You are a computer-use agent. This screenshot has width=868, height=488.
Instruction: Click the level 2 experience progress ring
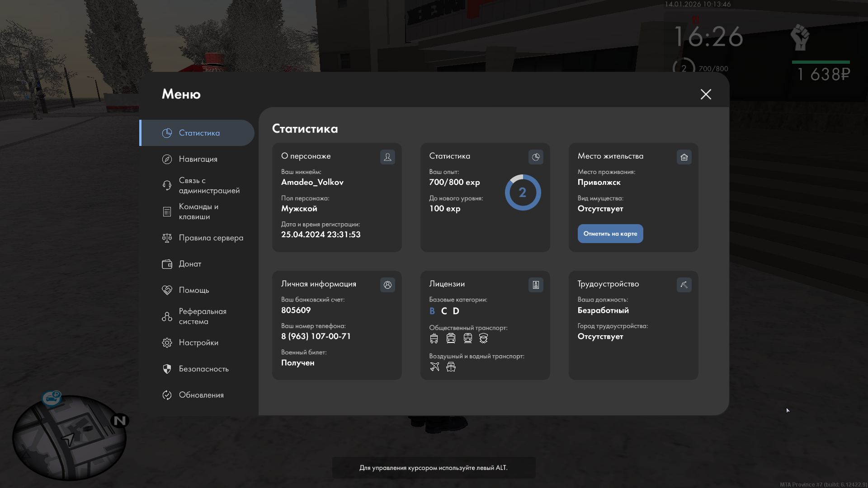tap(523, 192)
